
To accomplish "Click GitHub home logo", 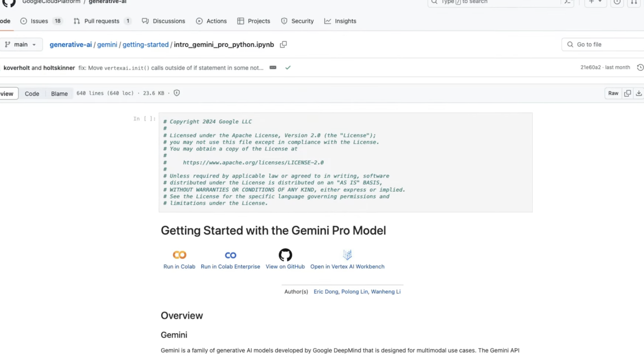I will (9, 3).
